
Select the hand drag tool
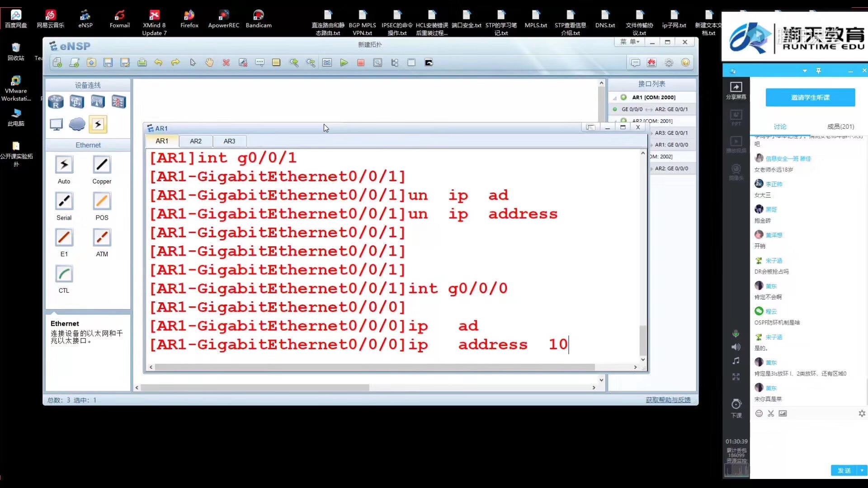pyautogui.click(x=209, y=63)
